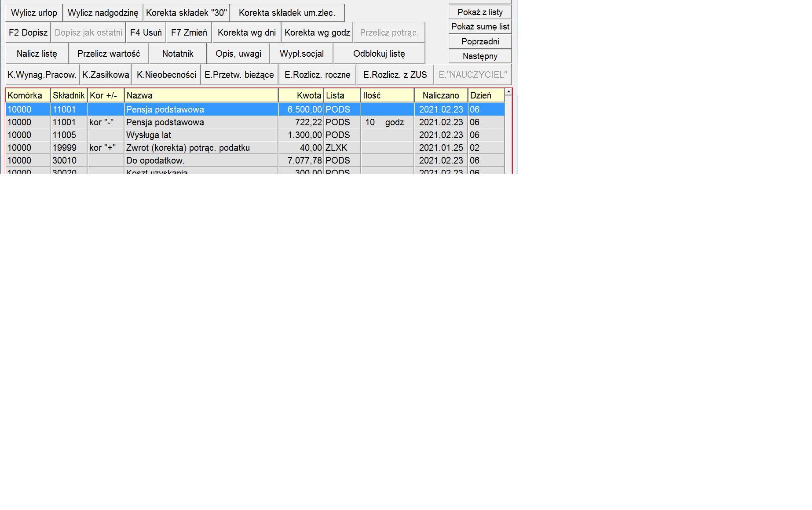The height and width of the screenshot is (510, 812).
Task: Open the Notatnik button
Action: point(178,54)
